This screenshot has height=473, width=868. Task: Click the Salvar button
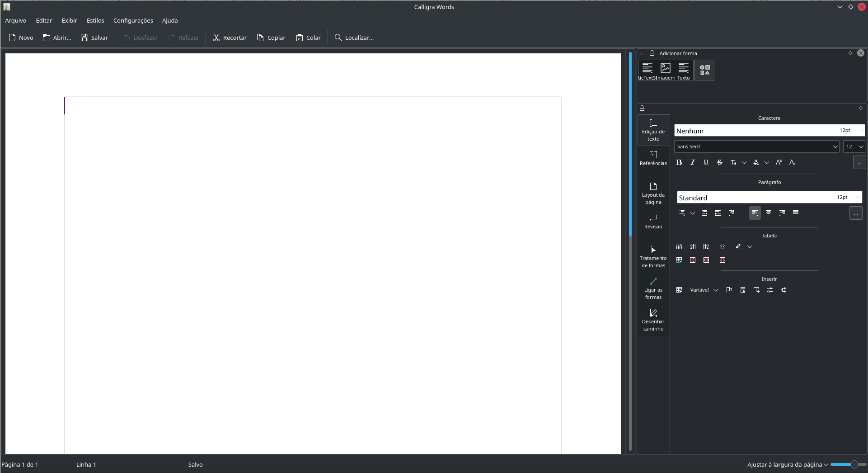94,38
